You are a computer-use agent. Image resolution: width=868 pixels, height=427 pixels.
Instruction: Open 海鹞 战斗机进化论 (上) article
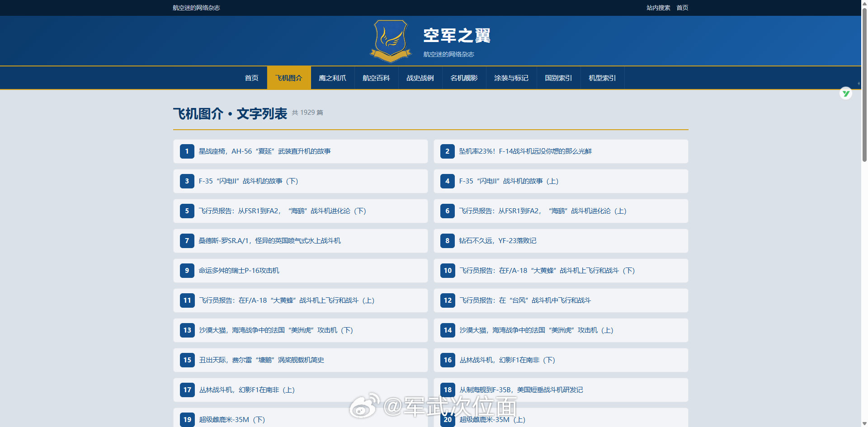point(542,211)
